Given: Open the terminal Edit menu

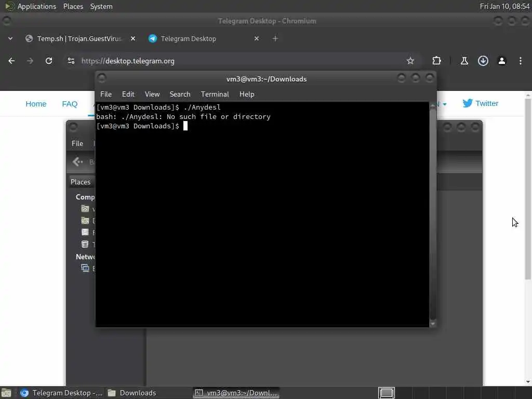Looking at the screenshot, I should tap(128, 95).
